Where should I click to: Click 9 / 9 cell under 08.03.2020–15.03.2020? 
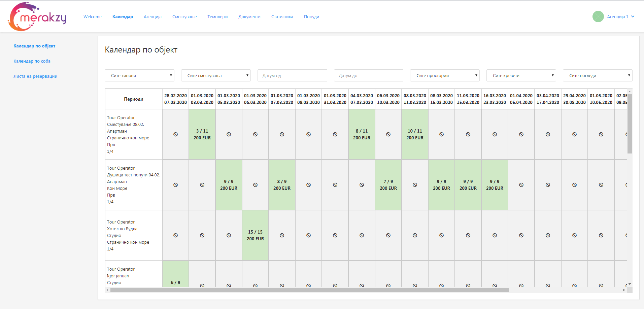coord(441,185)
